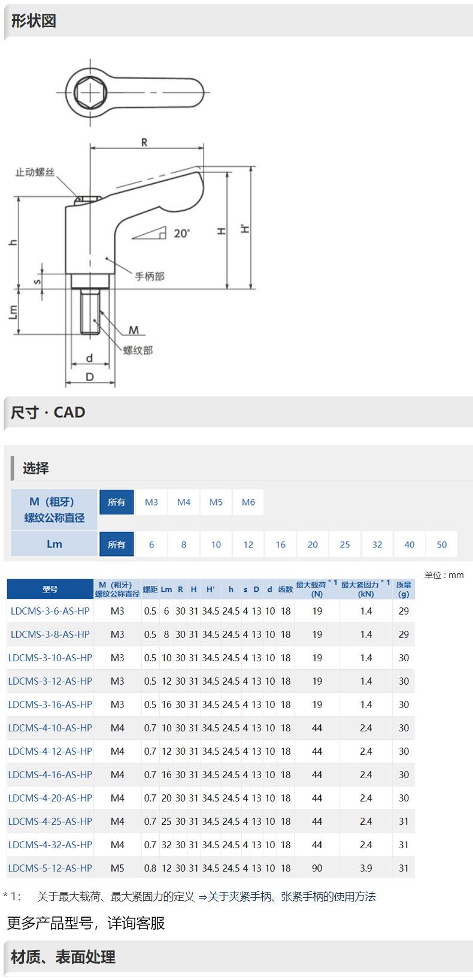This screenshot has height=980, width=473.
Task: Open model LDCMS-3-6-AS-HP link
Action: 50,611
